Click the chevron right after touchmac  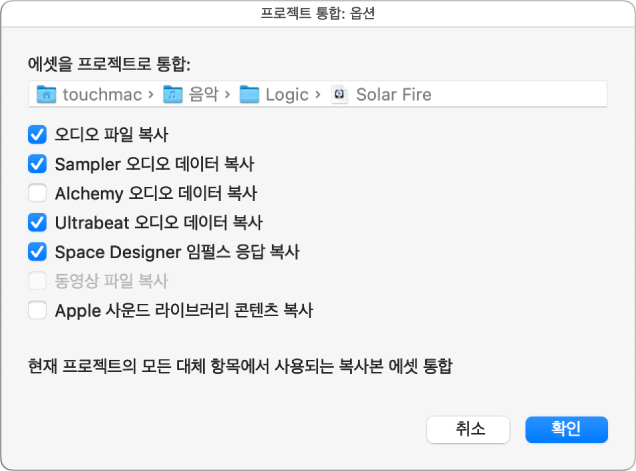pos(149,95)
